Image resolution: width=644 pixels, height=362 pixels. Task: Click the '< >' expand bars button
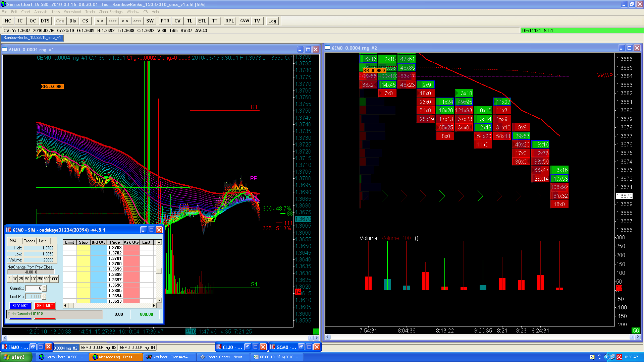pyautogui.click(x=100, y=21)
